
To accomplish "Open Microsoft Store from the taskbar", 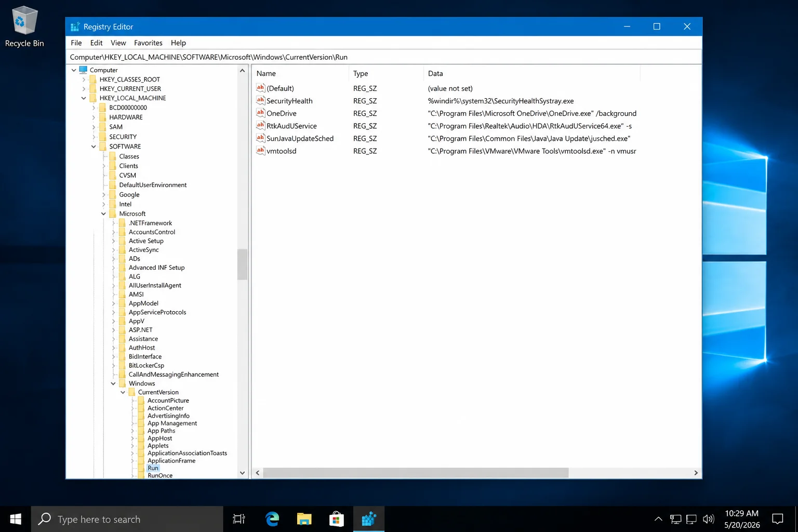I will (x=337, y=519).
